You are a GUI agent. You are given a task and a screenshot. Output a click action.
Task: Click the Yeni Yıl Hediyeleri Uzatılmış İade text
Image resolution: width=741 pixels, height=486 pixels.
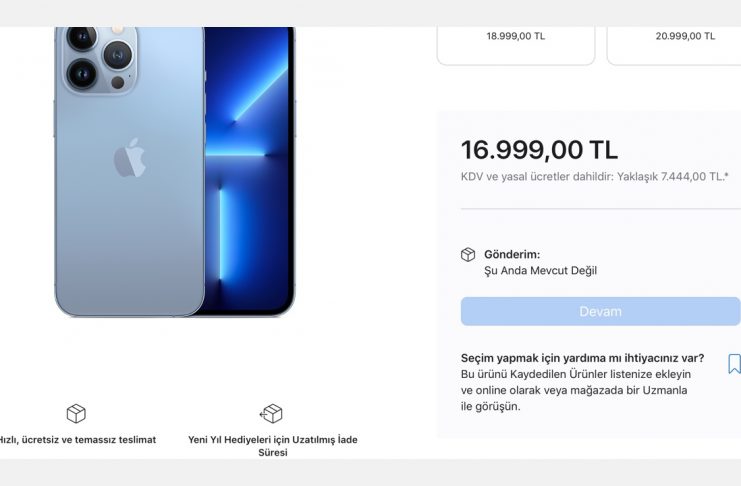click(273, 446)
